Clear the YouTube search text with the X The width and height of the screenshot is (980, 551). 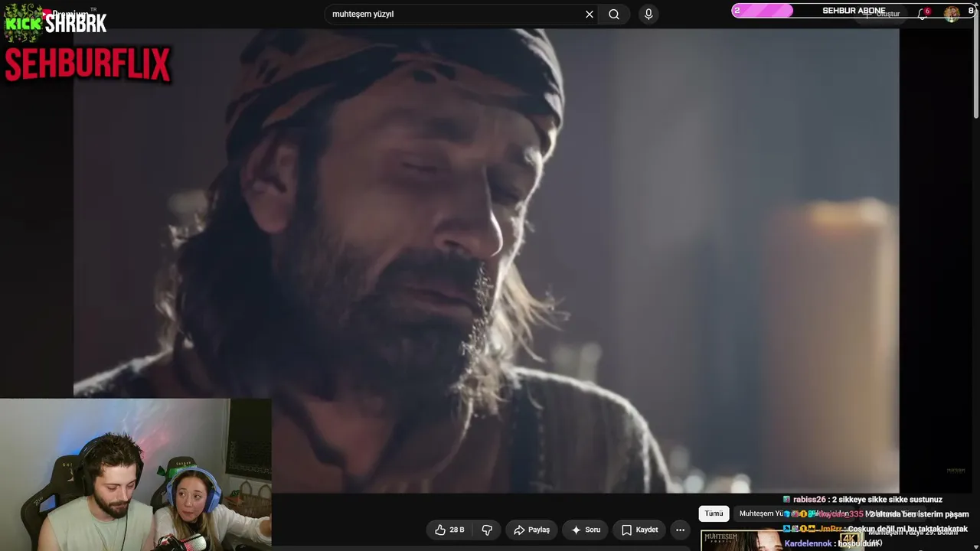point(590,15)
